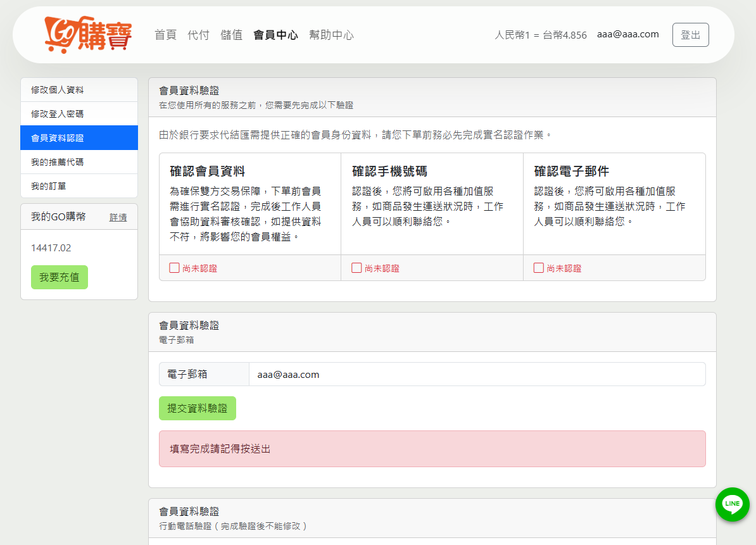Open the LINE chat floating icon
The image size is (756, 545).
click(x=732, y=504)
